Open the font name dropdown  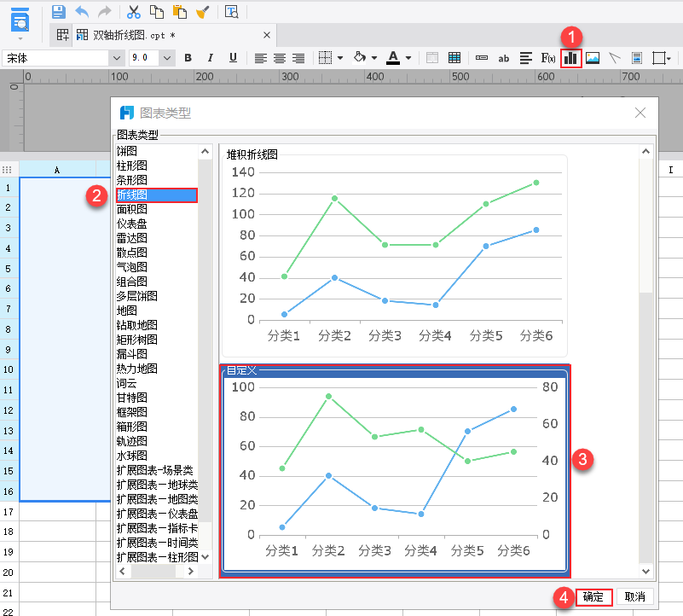coord(117,58)
